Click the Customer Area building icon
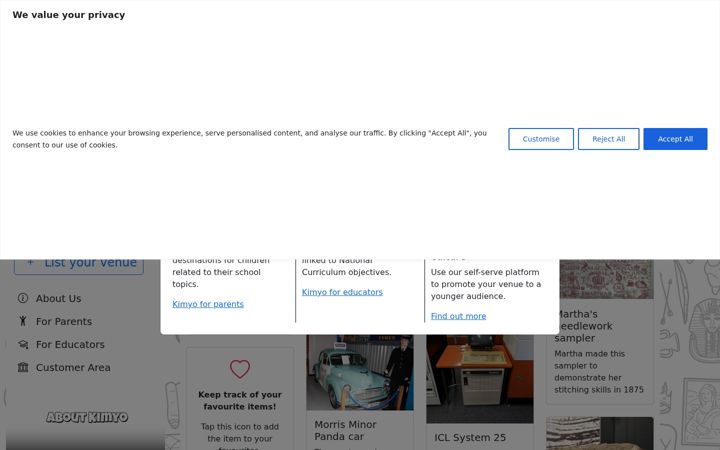720x450 pixels. [23, 367]
